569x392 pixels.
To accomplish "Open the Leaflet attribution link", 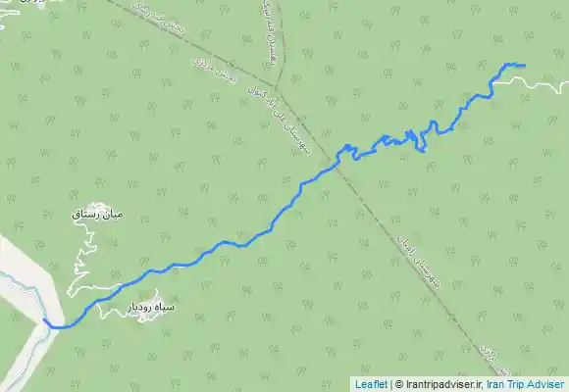I will (x=371, y=384).
